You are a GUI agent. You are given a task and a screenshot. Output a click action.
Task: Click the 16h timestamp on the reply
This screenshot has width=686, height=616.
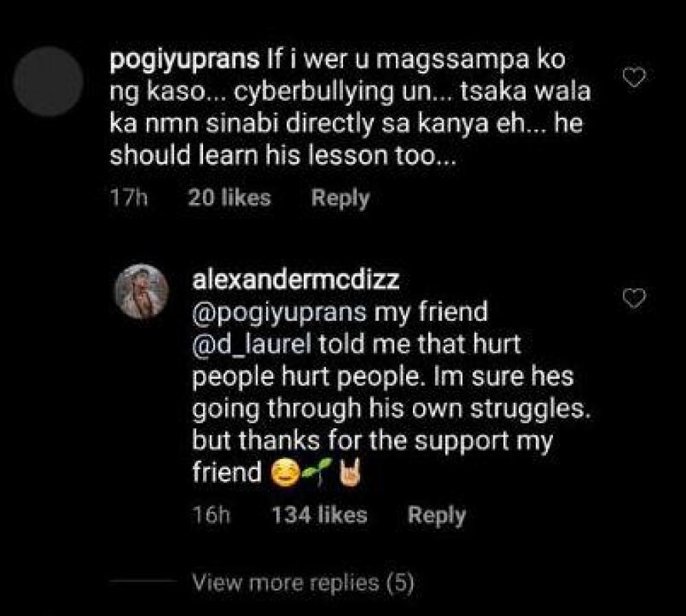(x=212, y=515)
